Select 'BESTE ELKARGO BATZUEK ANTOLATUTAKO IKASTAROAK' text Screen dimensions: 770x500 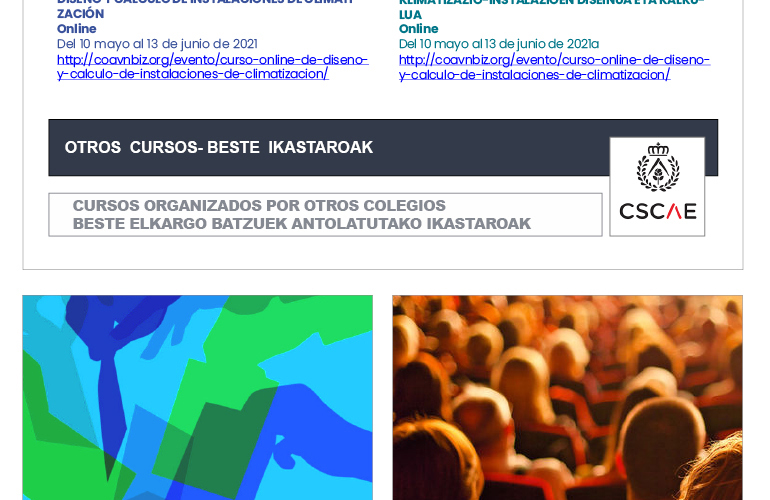tap(302, 223)
